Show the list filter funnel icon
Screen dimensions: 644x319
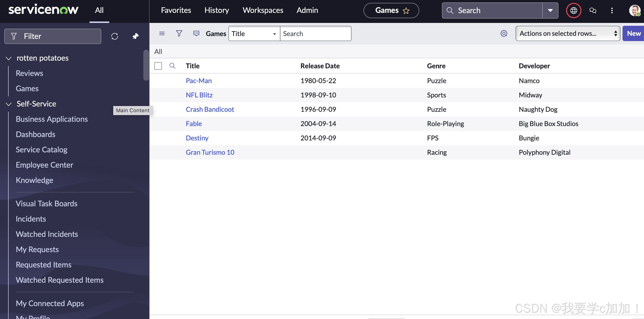tap(179, 33)
